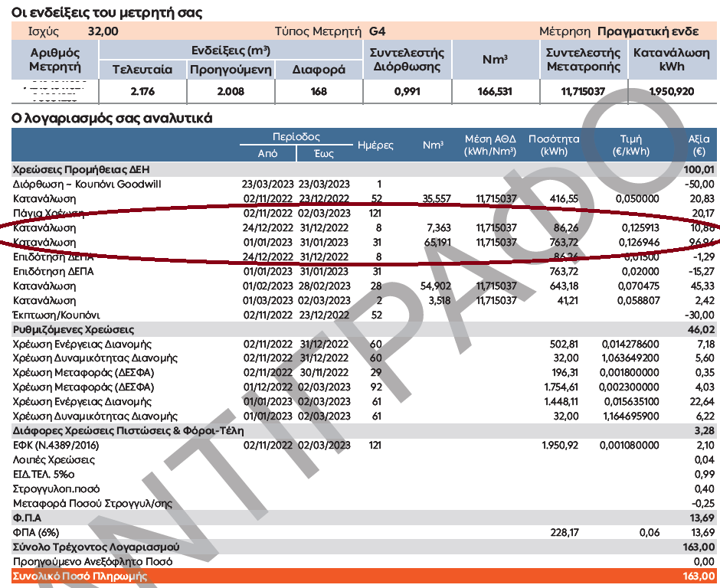Image resolution: width=720 pixels, height=588 pixels.
Task: Select last reading value 2.176
Action: click(x=142, y=91)
